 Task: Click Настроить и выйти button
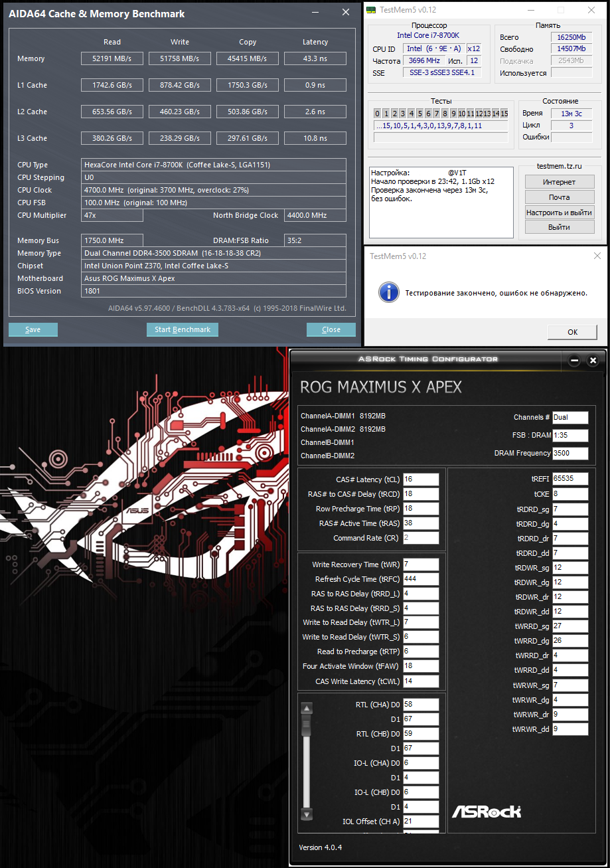pyautogui.click(x=559, y=213)
